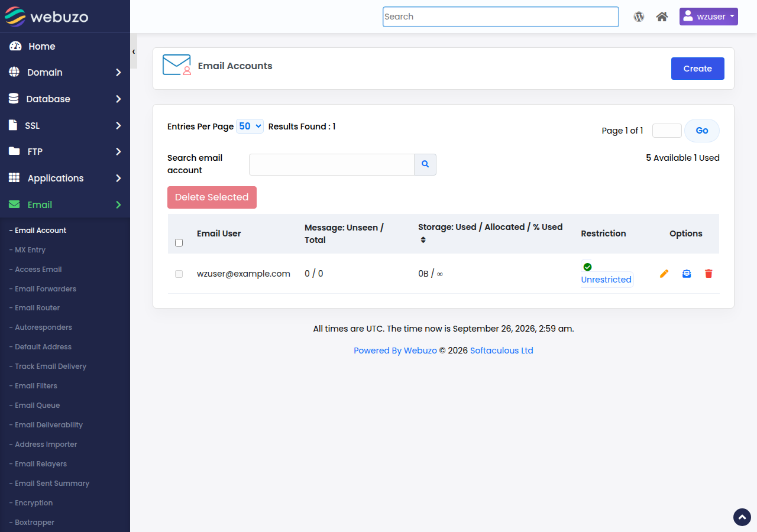Image resolution: width=757 pixels, height=532 pixels.
Task: Click the green Unrestricted check icon
Action: tap(587, 267)
